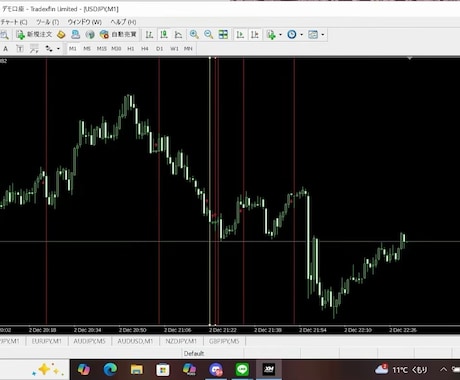The height and width of the screenshot is (380, 460).
Task: Switch to the AUDJPY,M5 chart tab
Action: pos(89,341)
